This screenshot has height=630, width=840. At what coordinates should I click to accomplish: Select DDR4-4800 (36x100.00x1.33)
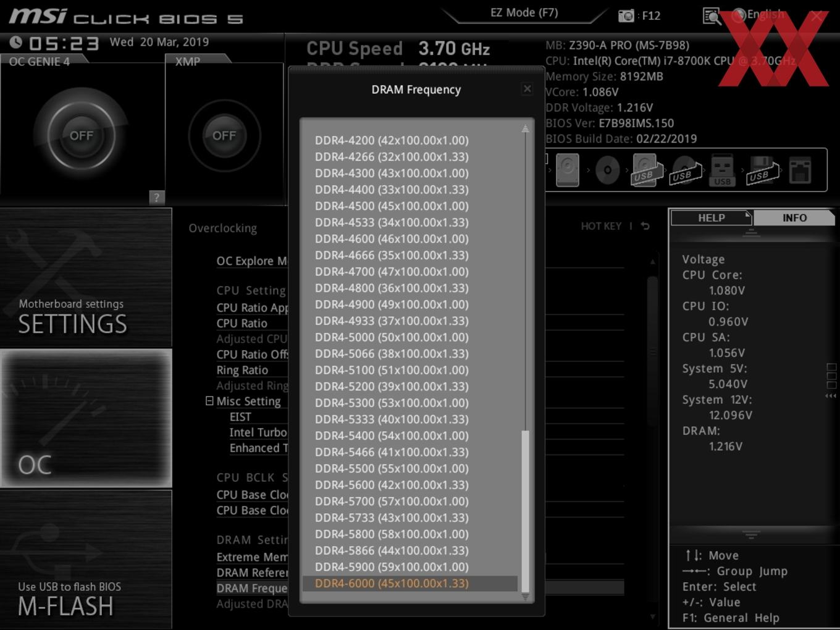coord(392,288)
